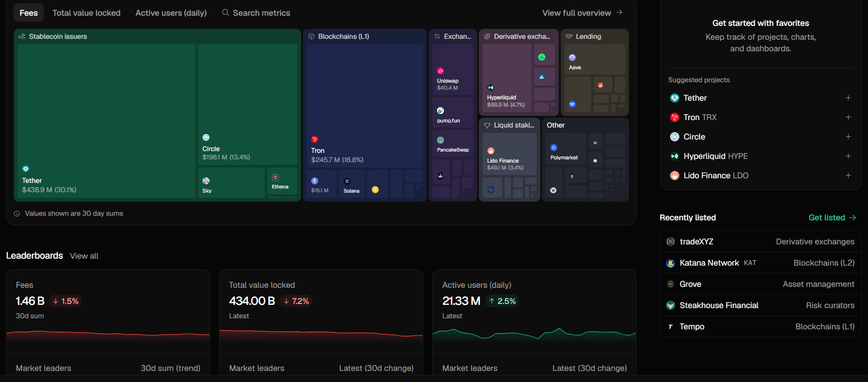Click the Polymarket logo in treemap
The height and width of the screenshot is (382, 868).
coord(554,147)
